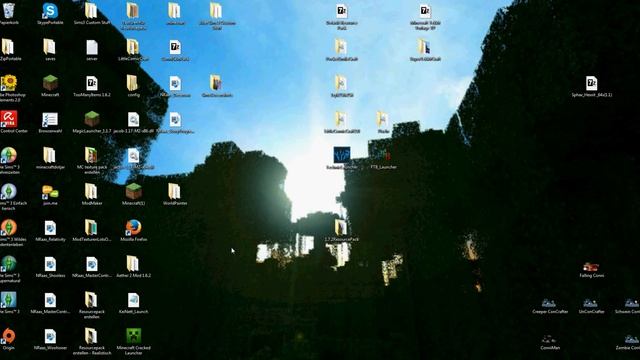The height and width of the screenshot is (360, 640).
Task: Launch the Minecraft grass block icon
Action: point(50,83)
